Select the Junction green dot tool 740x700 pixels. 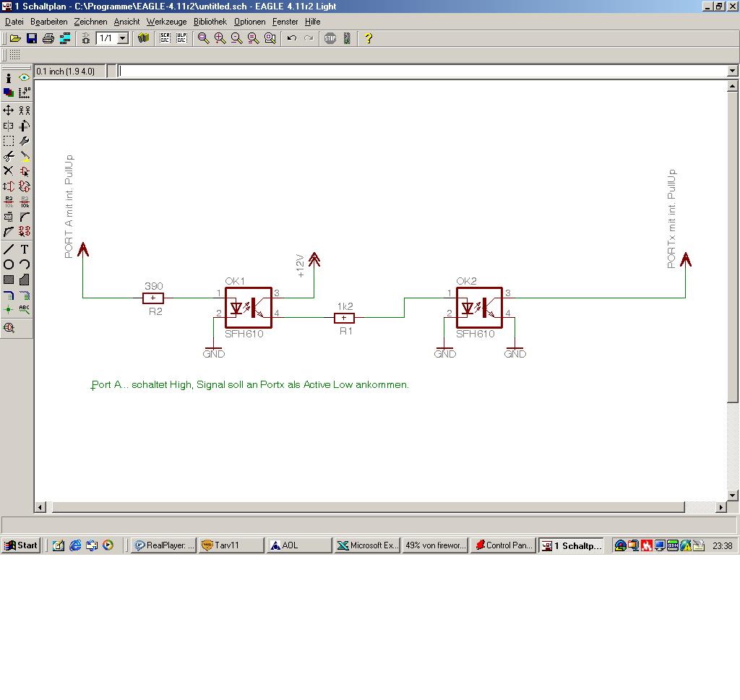tap(9, 309)
